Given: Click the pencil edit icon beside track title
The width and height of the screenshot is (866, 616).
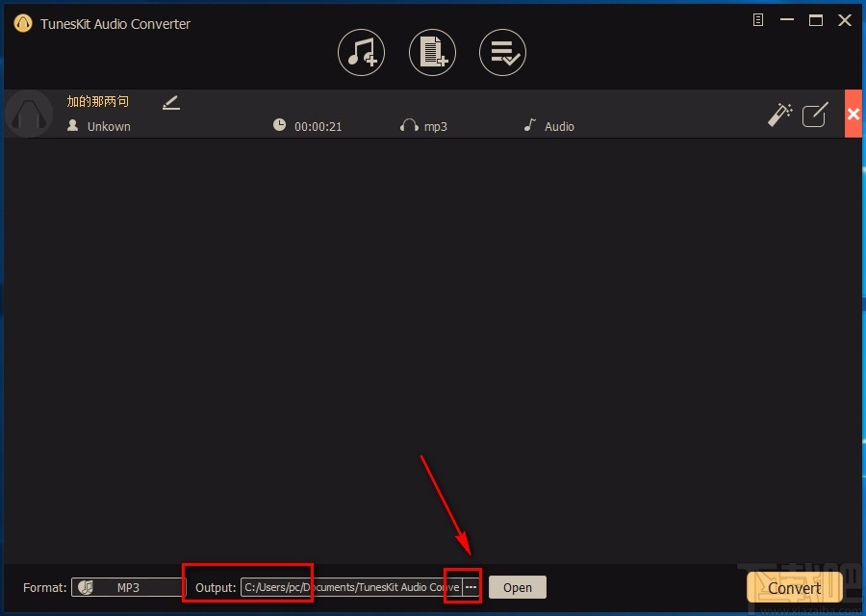Looking at the screenshot, I should 171,103.
